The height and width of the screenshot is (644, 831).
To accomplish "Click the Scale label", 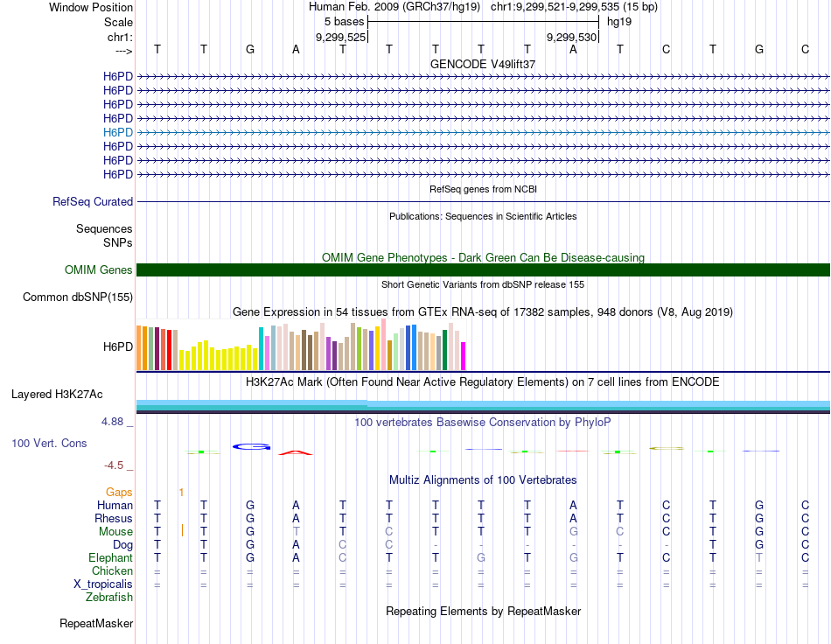I will [x=118, y=22].
